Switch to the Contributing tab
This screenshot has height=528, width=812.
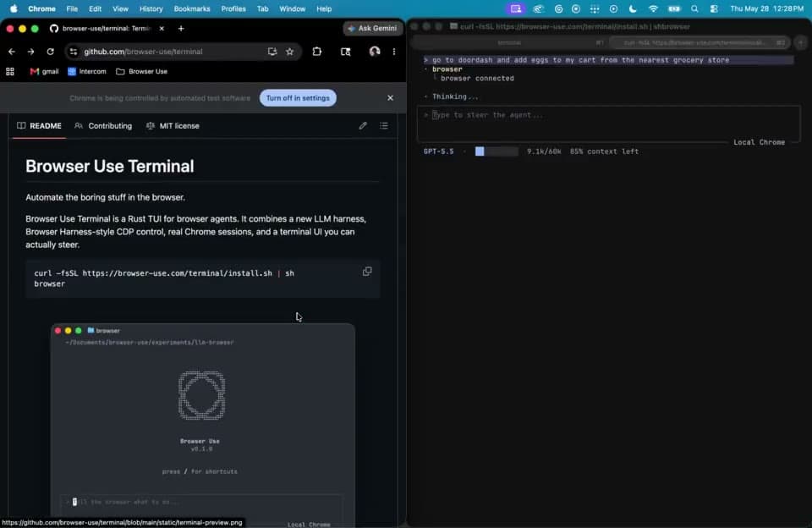[103, 126]
